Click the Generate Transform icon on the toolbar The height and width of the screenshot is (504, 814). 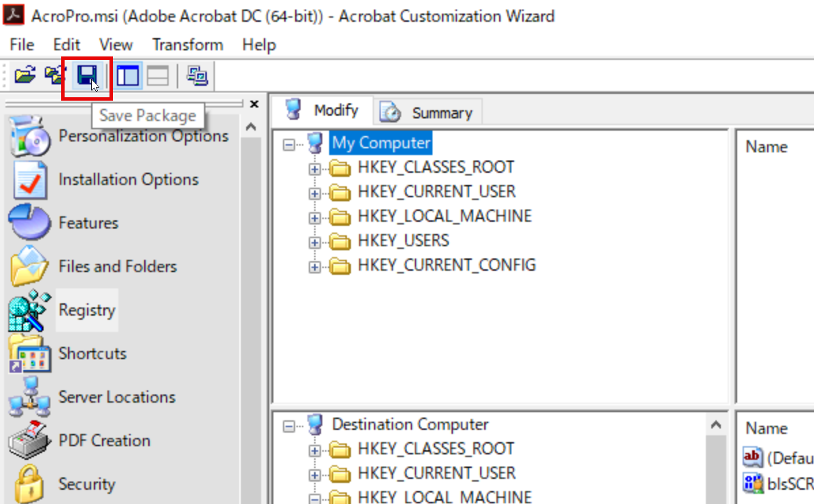[197, 75]
